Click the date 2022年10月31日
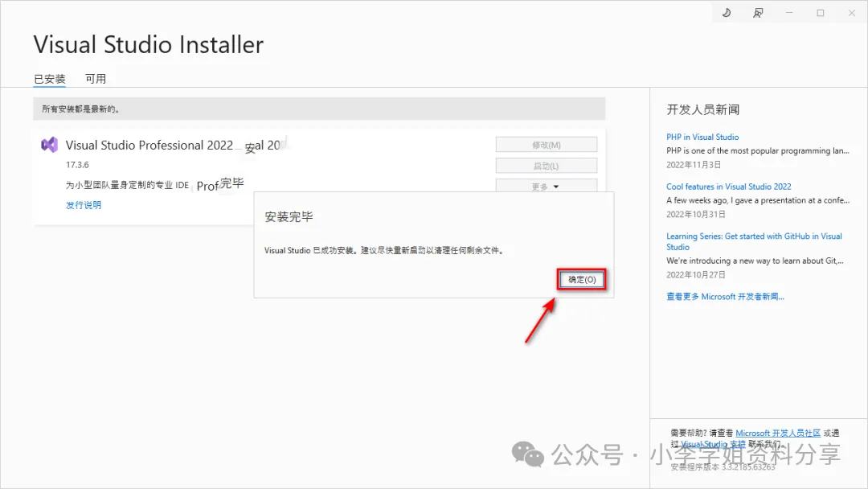 tap(696, 214)
